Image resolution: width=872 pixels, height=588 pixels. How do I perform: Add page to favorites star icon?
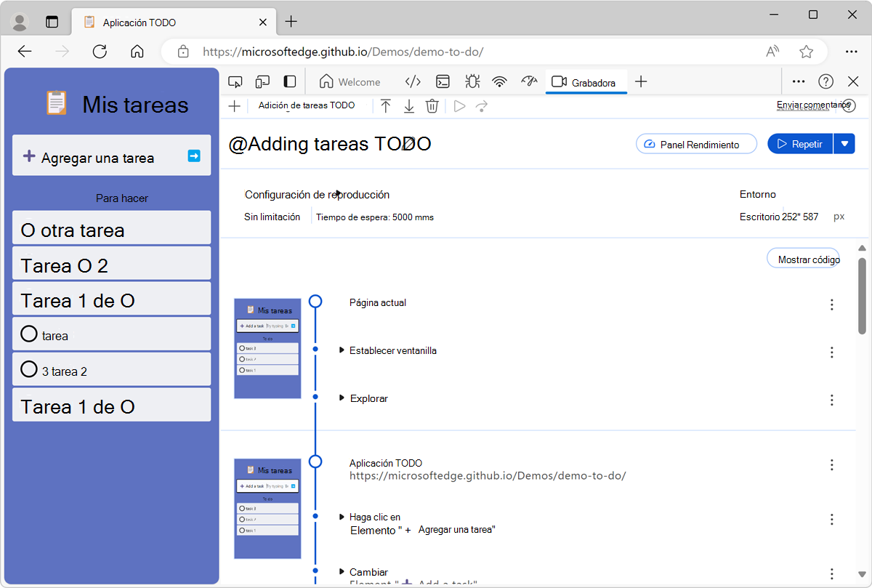pyautogui.click(x=806, y=52)
